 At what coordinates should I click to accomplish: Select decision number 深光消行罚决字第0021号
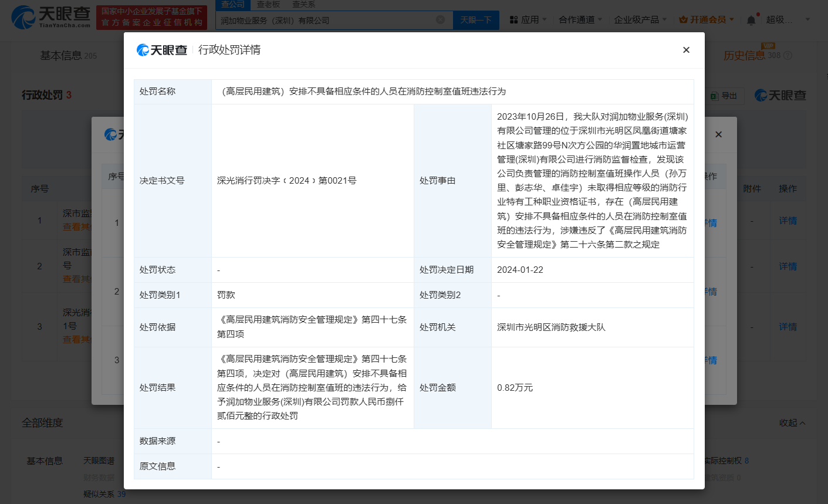pyautogui.click(x=286, y=181)
